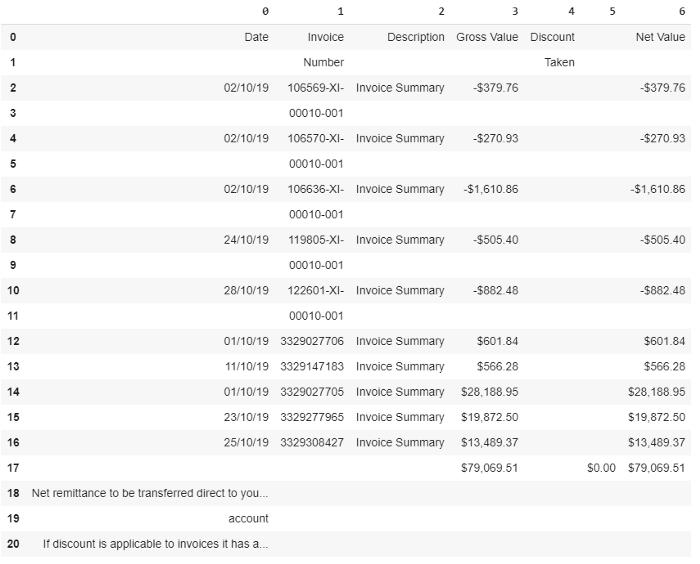Viewport: 700px width, 564px height.
Task: Click the gross value $28,188.95 cell
Action: pyautogui.click(x=489, y=392)
